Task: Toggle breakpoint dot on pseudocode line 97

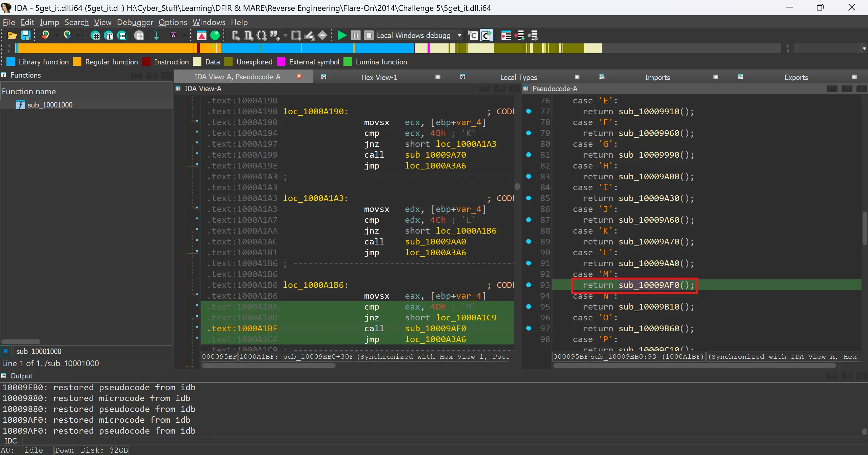Action: coord(529,328)
